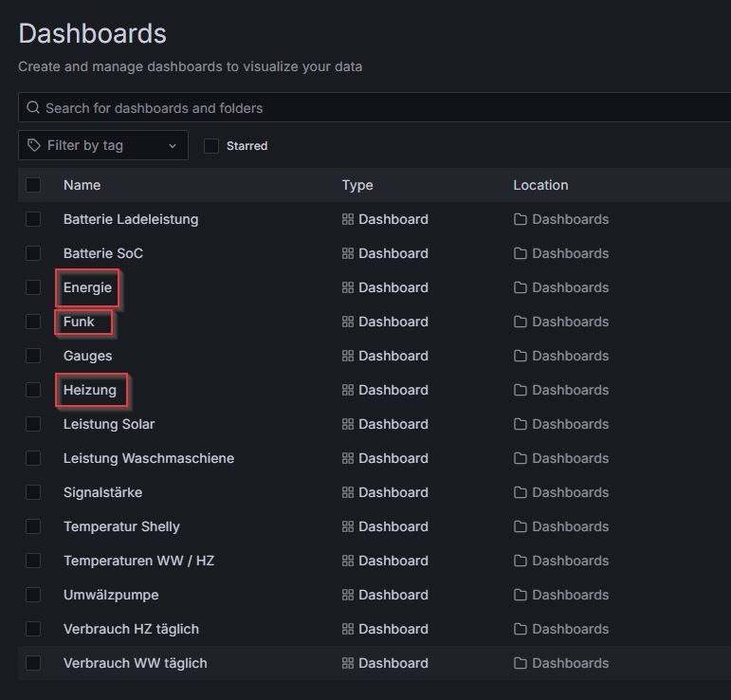Tick the select-all checkbox in the header
731x700 pixels.
(33, 185)
